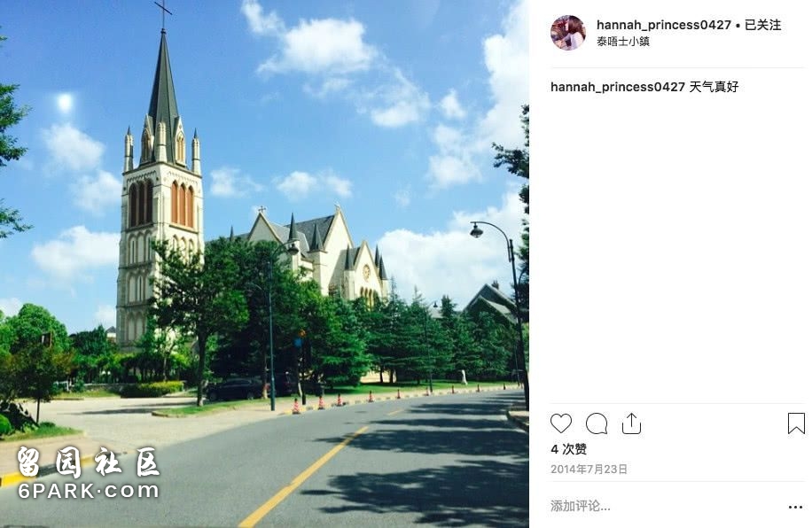Click the username beside the 天气真好 caption

pyautogui.click(x=617, y=87)
